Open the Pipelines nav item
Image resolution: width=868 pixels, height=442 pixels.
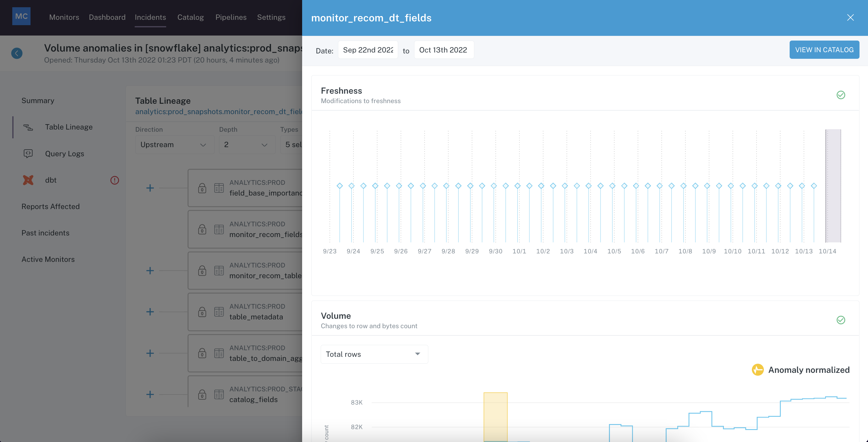click(231, 17)
